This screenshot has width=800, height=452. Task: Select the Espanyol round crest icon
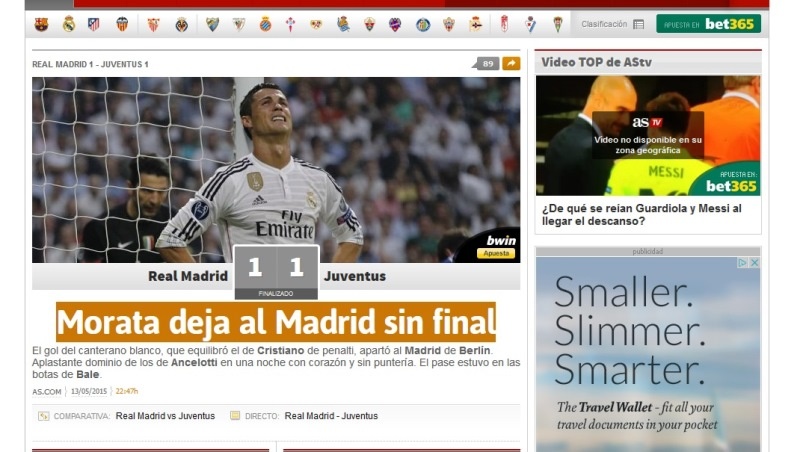tap(265, 24)
